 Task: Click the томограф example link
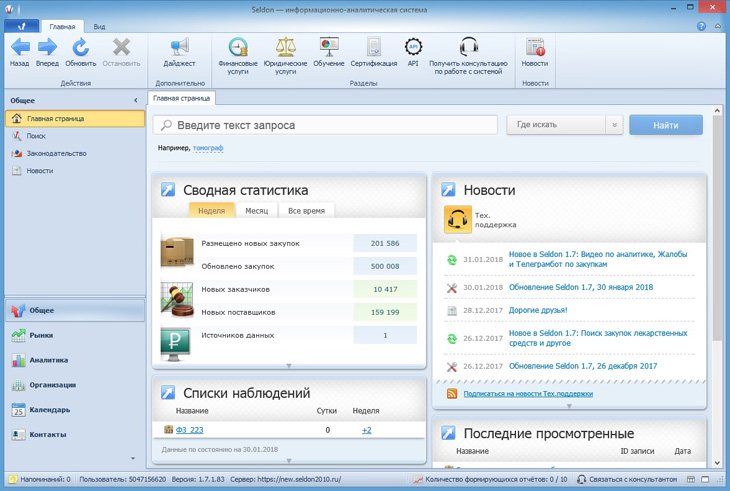pos(208,148)
